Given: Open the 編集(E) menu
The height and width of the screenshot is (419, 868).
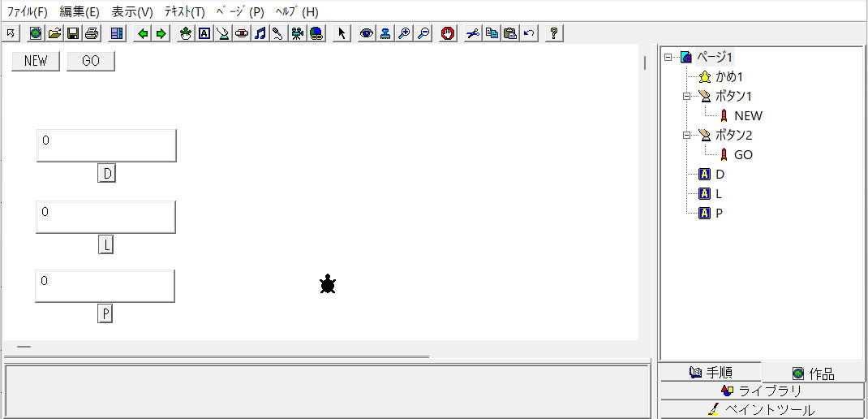Looking at the screenshot, I should pyautogui.click(x=79, y=11).
